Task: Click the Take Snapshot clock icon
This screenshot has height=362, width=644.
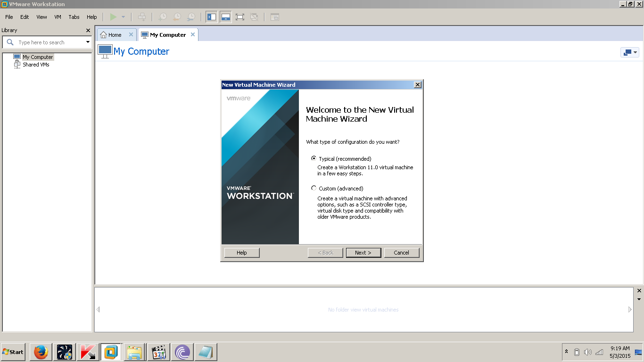Action: click(x=163, y=17)
